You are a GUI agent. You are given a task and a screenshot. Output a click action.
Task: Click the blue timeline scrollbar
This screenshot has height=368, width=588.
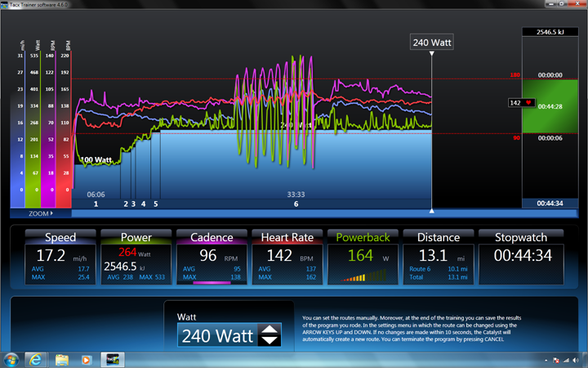(x=324, y=213)
